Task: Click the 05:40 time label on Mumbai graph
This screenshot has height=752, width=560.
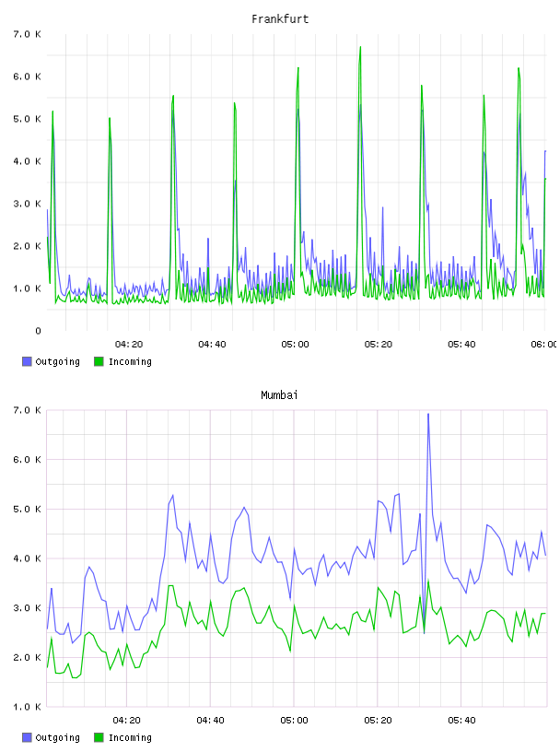Action: point(461,721)
